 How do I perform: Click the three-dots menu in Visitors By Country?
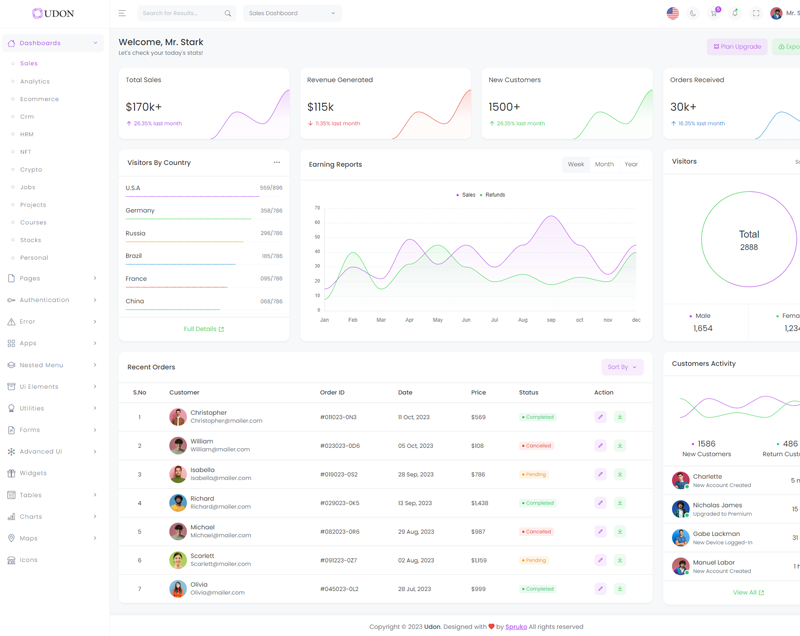(x=277, y=163)
